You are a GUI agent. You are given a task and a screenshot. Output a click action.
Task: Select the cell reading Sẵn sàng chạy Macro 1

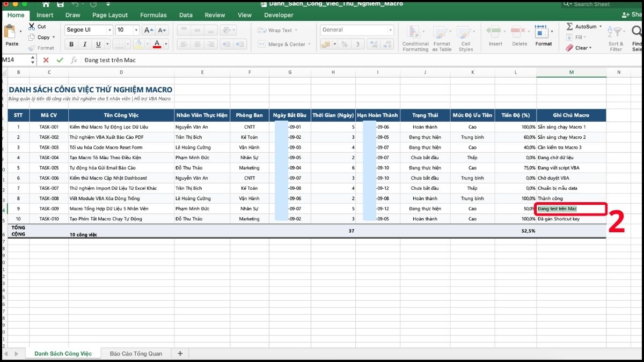pos(571,127)
